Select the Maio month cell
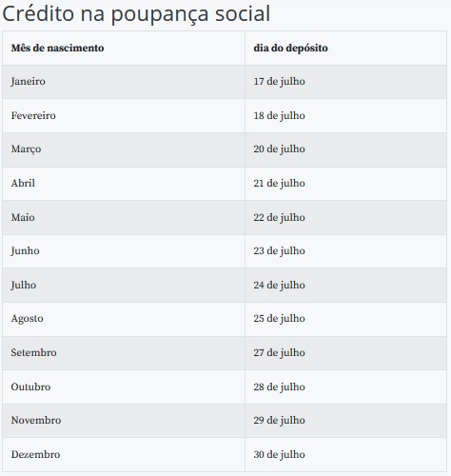The width and height of the screenshot is (451, 476). click(x=124, y=217)
